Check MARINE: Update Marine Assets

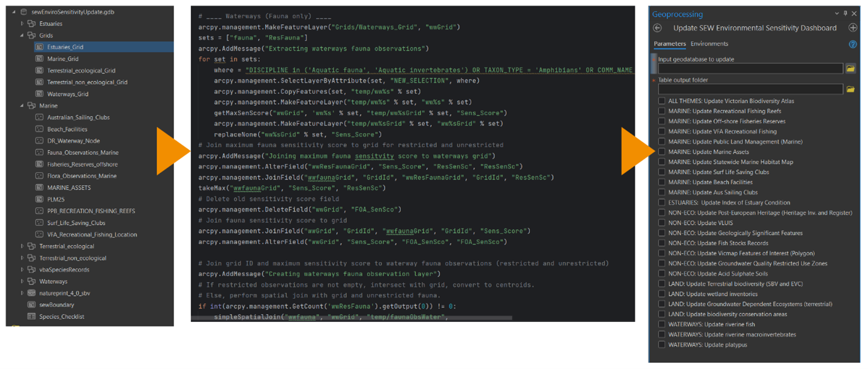tap(662, 152)
